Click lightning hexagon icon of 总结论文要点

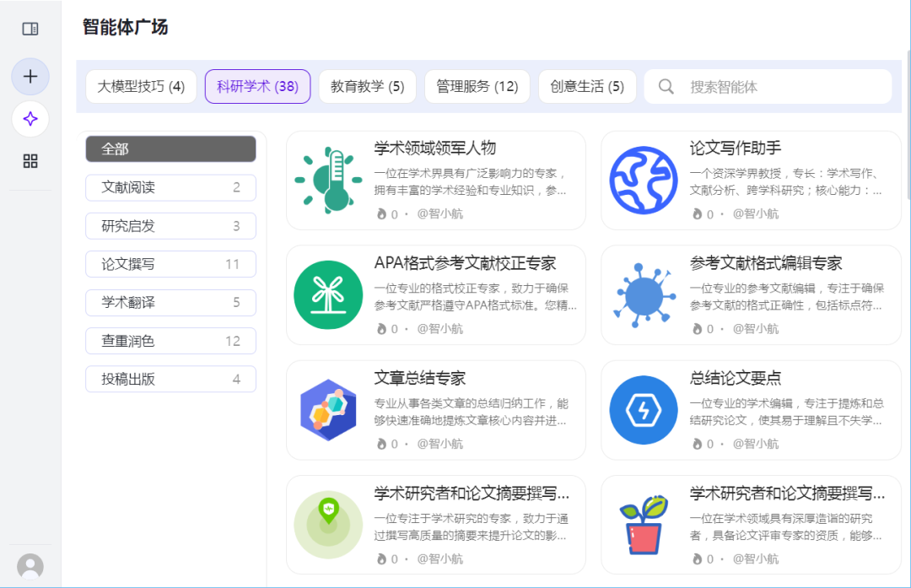click(x=643, y=410)
